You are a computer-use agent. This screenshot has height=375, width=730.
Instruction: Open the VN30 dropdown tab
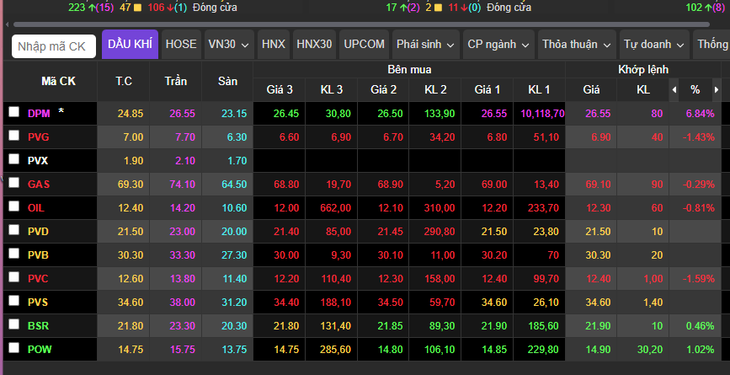click(229, 45)
